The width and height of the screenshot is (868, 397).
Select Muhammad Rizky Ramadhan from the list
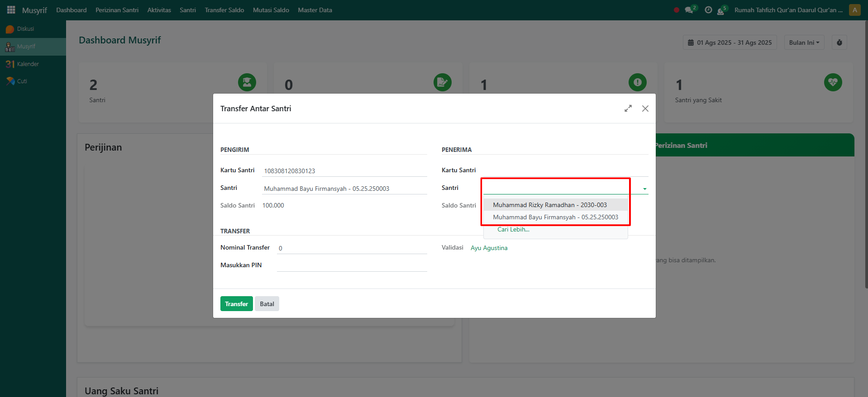[x=549, y=205]
